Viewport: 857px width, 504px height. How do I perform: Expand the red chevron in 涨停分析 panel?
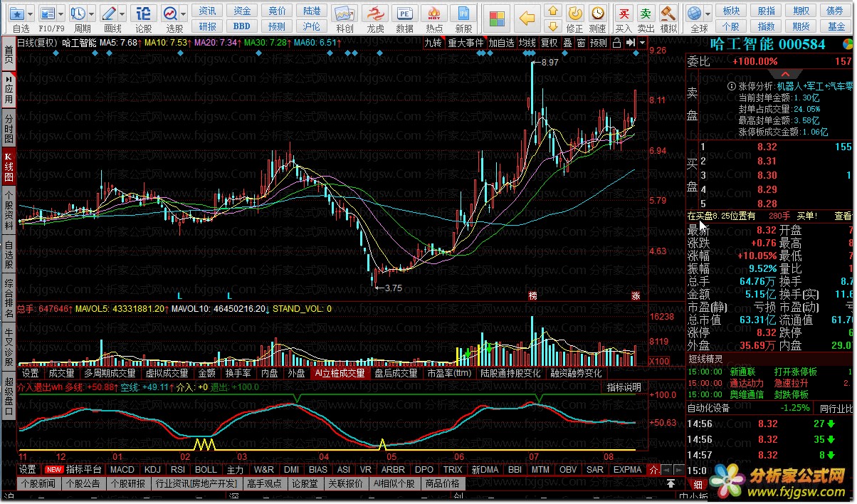786,73
